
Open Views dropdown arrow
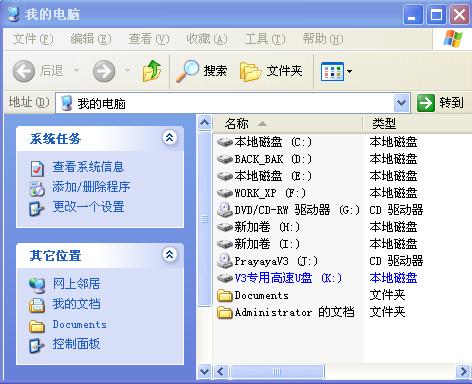[349, 71]
